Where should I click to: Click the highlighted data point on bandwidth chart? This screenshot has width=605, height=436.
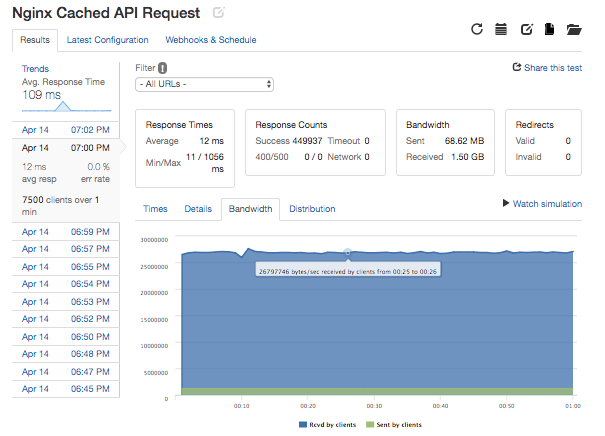coord(348,252)
